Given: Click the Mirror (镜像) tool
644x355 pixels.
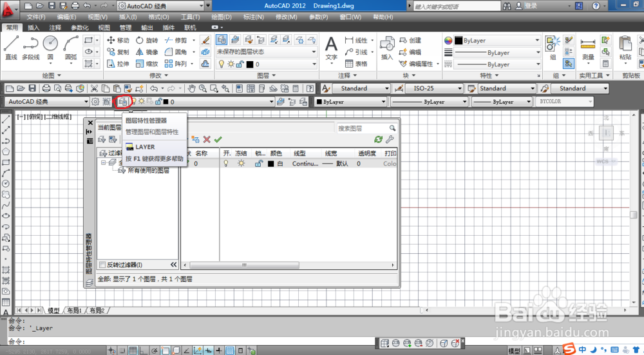Looking at the screenshot, I should tap(147, 52).
